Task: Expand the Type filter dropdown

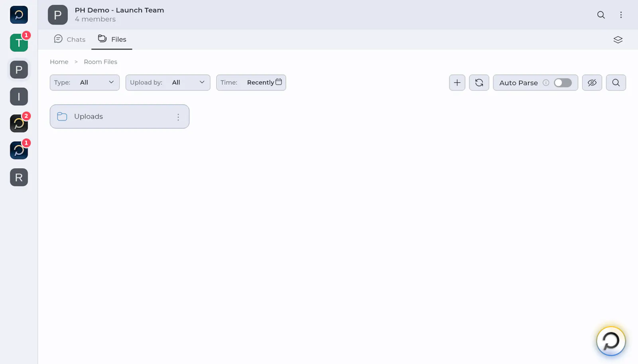Action: tap(85, 83)
